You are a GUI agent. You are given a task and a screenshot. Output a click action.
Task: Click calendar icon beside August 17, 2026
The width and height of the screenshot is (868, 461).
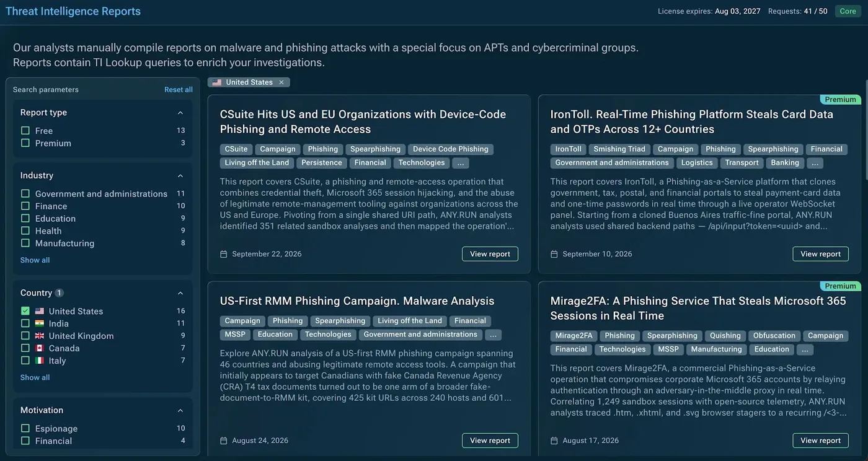point(554,441)
